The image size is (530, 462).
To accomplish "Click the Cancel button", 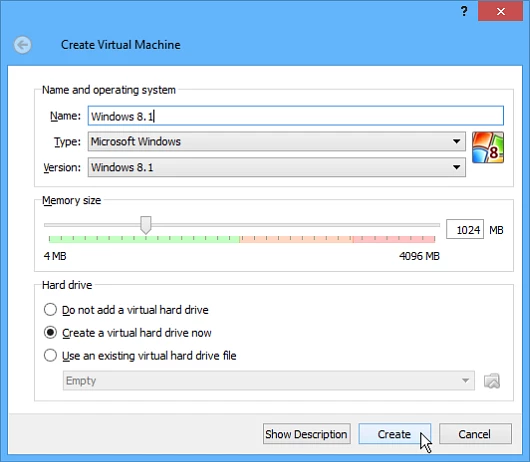I will point(475,434).
